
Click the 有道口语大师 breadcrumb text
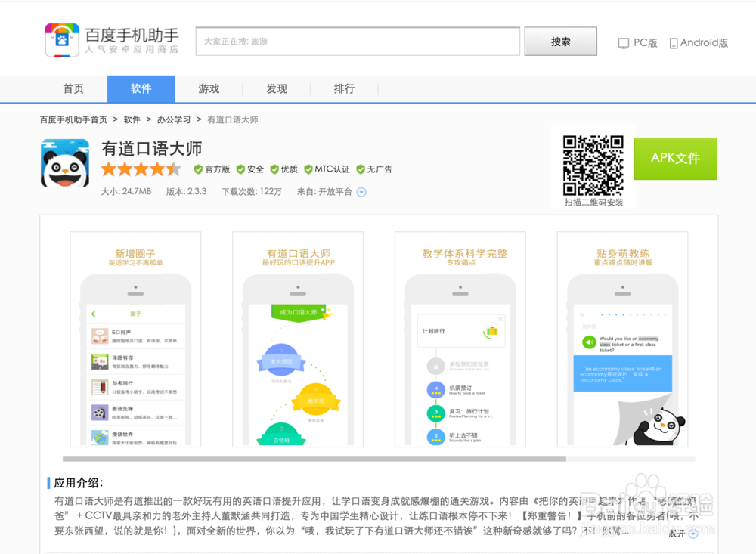(233, 119)
